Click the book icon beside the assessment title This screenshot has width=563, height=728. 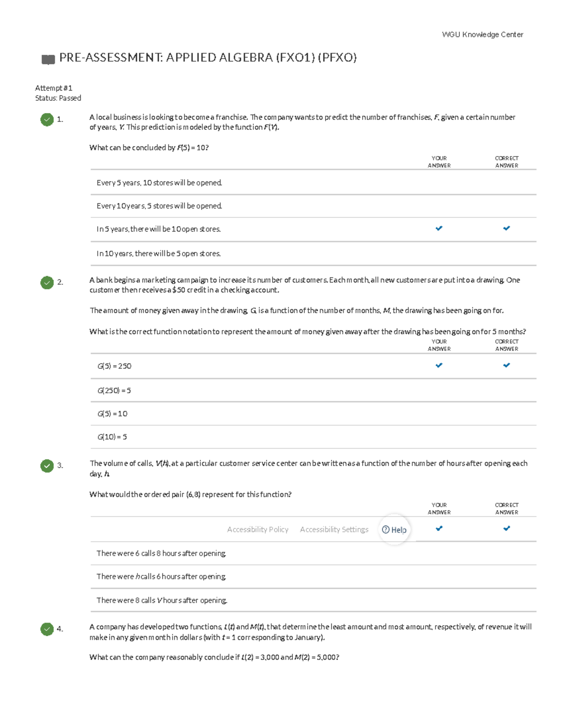(48, 59)
